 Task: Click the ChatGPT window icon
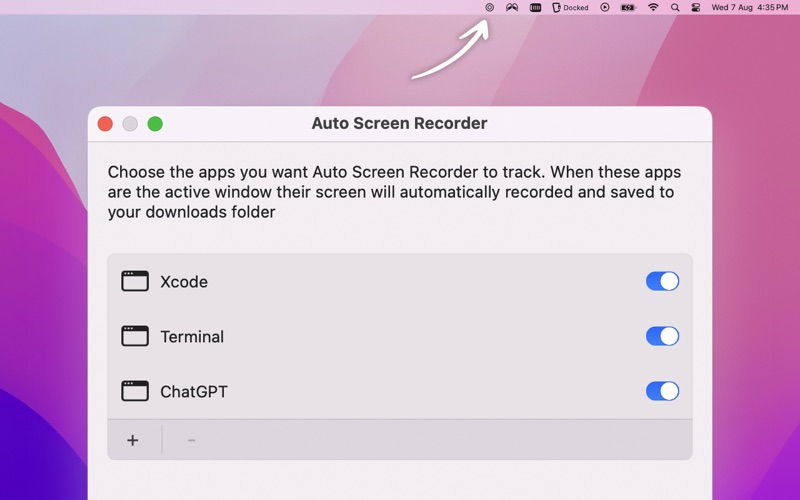pos(135,391)
